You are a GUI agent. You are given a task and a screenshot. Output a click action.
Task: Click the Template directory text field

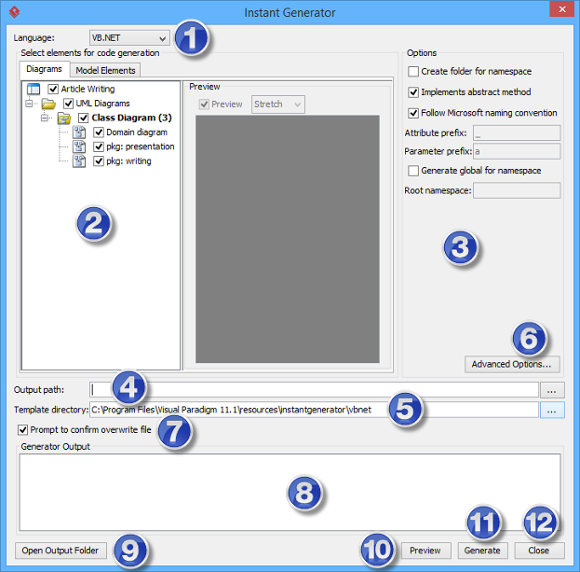click(x=314, y=410)
